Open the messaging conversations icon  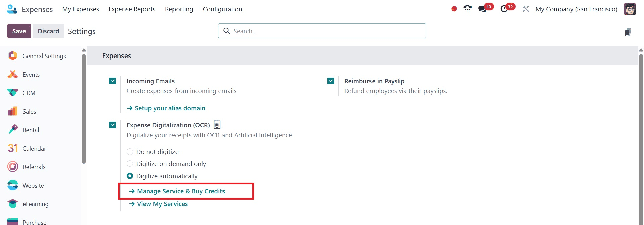coord(482,9)
